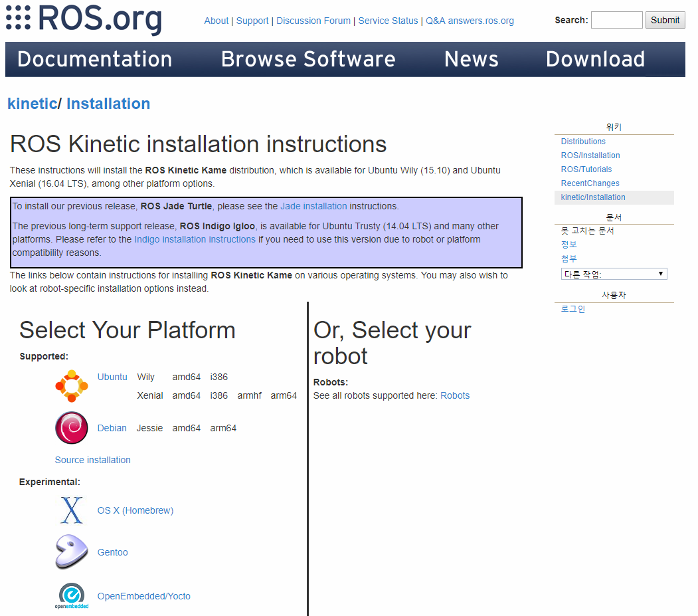Click the Xenial release text
Screen dimensions: 698x616
[x=150, y=395]
